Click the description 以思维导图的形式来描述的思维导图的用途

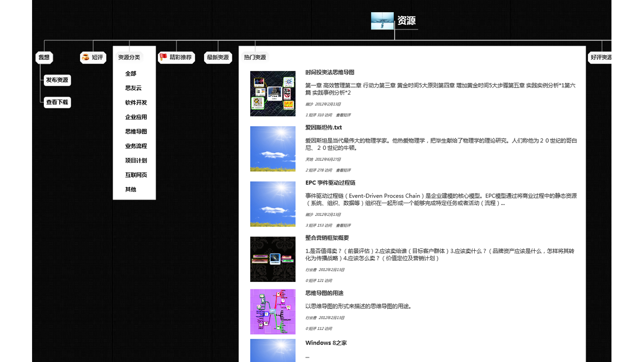(x=359, y=306)
